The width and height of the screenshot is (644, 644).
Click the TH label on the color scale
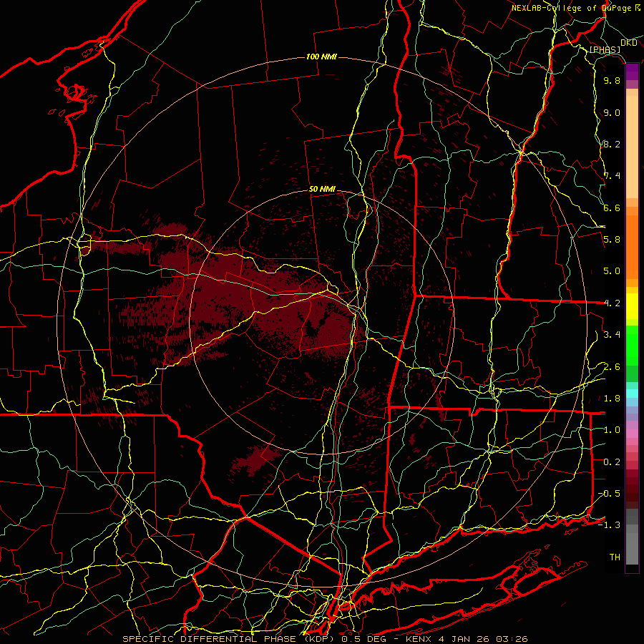click(615, 557)
